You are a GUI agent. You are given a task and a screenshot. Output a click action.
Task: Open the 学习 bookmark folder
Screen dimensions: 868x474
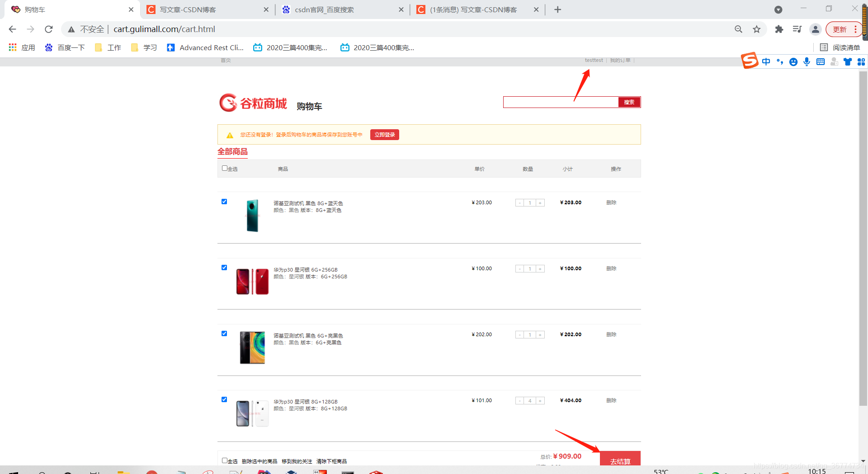[144, 47]
